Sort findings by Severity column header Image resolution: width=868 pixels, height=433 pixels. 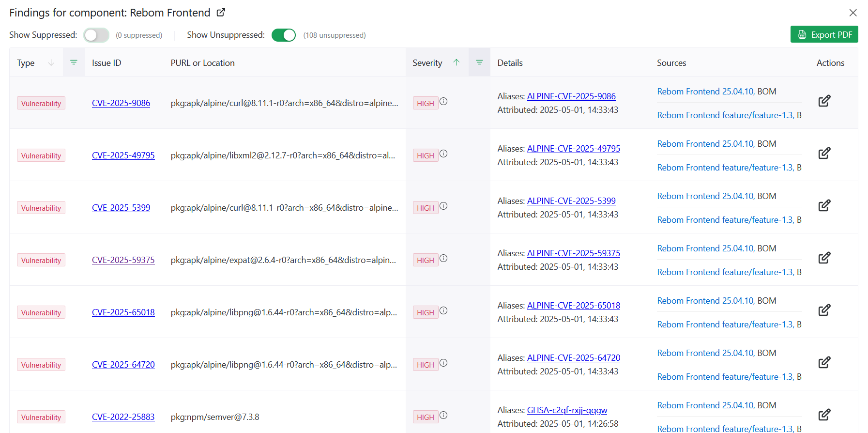click(x=427, y=63)
